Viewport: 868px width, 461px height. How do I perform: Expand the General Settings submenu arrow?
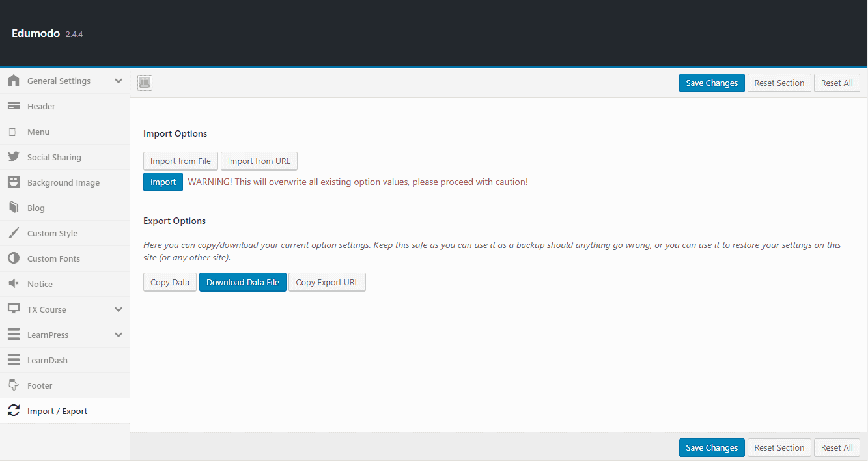point(119,81)
